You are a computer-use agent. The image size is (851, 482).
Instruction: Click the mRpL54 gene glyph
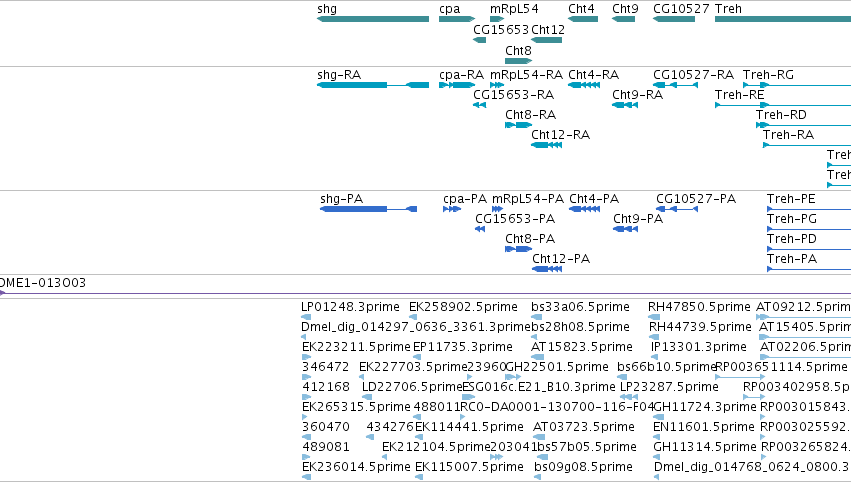(x=497, y=19)
